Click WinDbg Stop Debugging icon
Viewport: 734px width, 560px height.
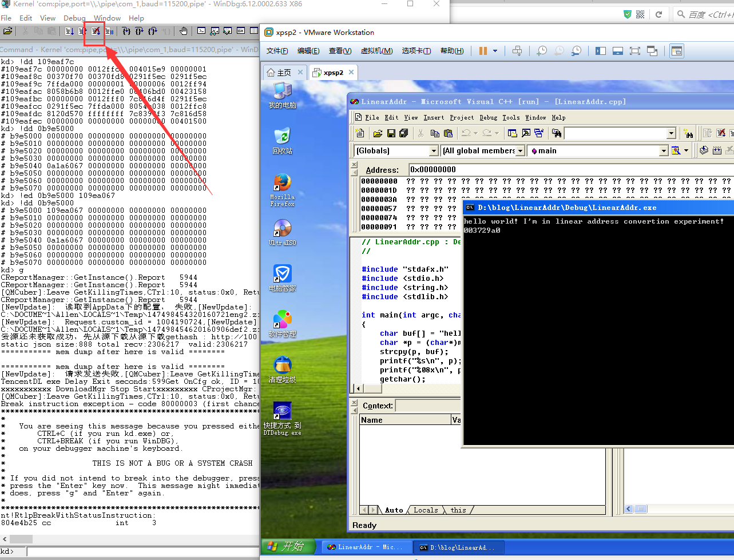click(x=96, y=31)
